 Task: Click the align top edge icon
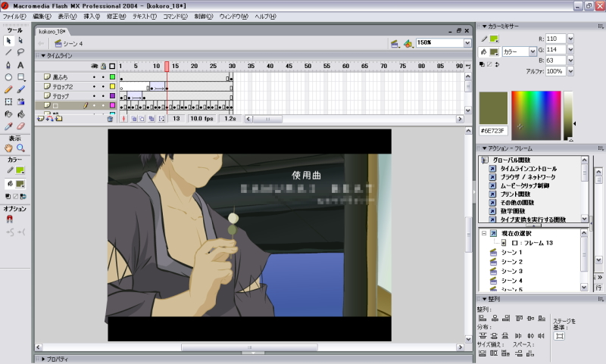click(520, 319)
